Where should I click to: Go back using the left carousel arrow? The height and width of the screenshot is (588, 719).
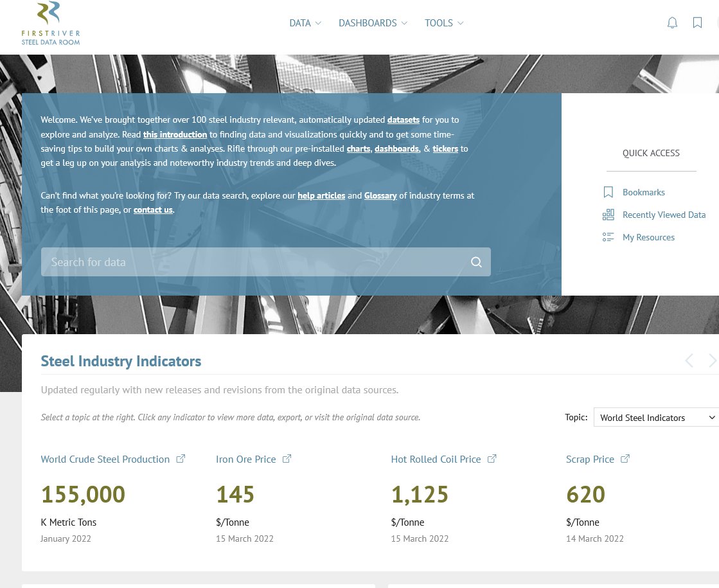click(x=689, y=361)
